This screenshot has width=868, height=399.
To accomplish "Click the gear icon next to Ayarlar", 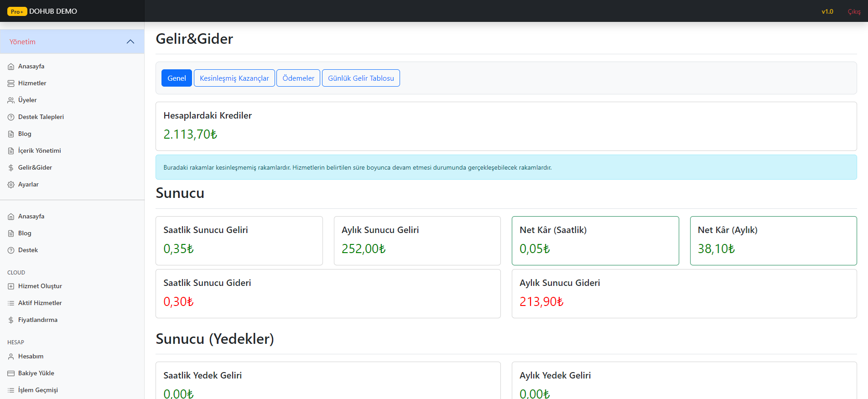I will point(11,185).
